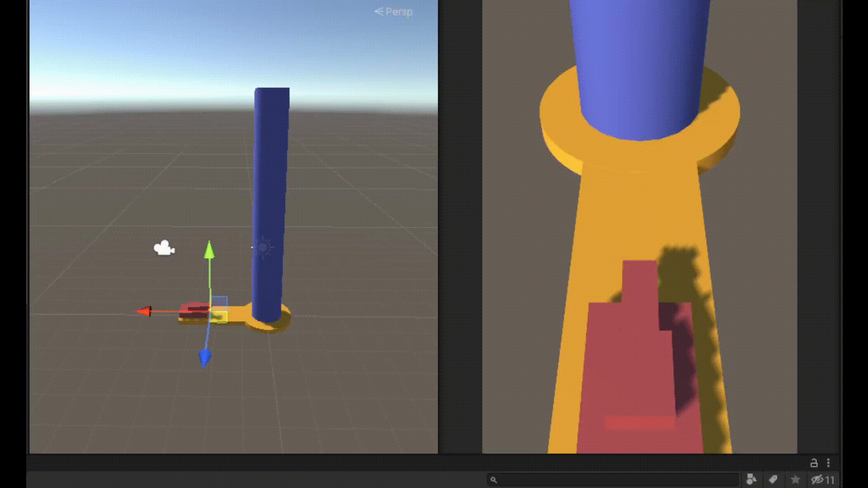Click the yellow plane handle on move gizmo
Image resolution: width=868 pixels, height=488 pixels.
click(219, 317)
